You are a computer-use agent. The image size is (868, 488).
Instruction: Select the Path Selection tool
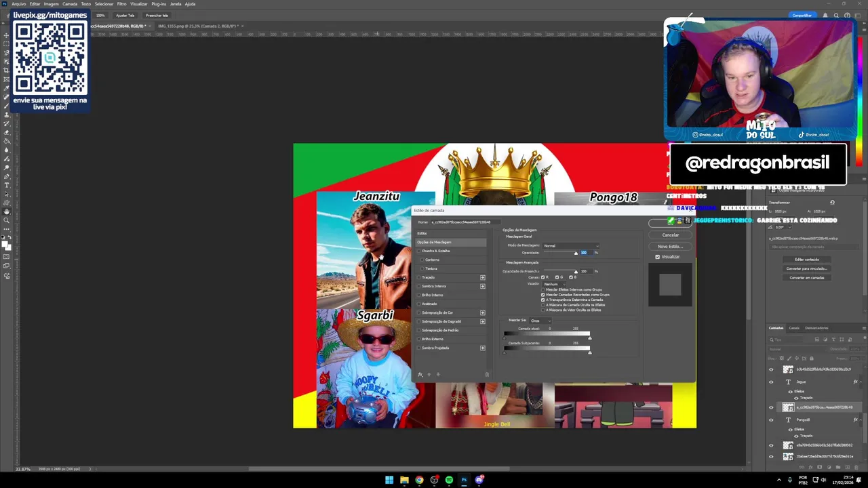[6, 193]
